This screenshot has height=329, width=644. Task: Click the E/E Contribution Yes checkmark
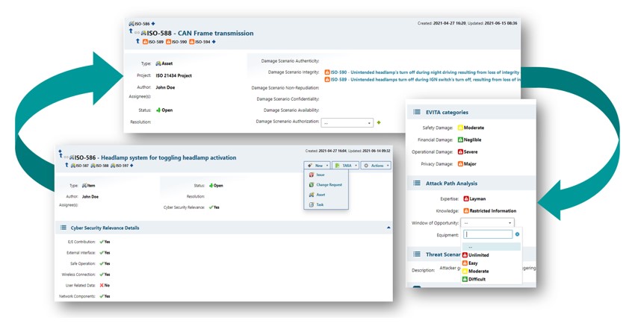pos(102,242)
